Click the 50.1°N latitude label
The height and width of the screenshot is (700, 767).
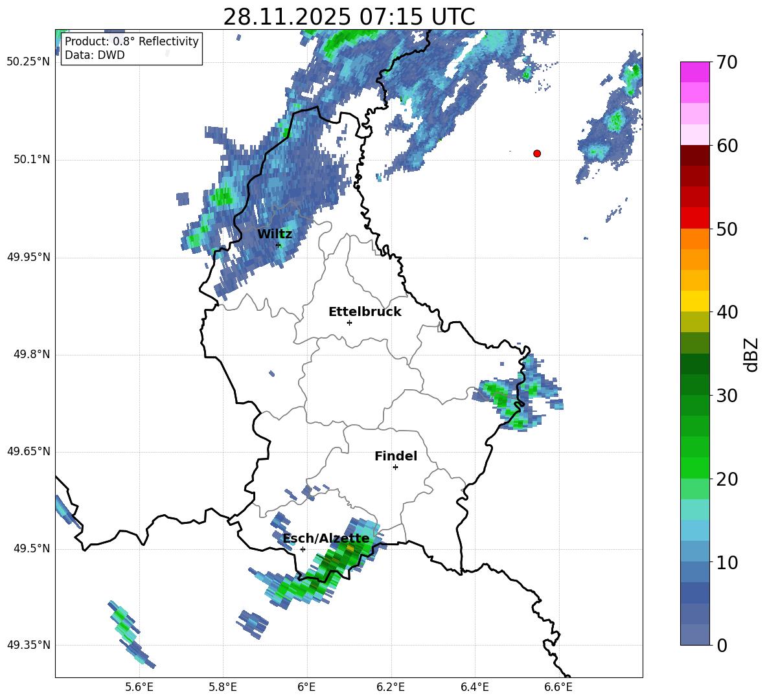pos(32,160)
